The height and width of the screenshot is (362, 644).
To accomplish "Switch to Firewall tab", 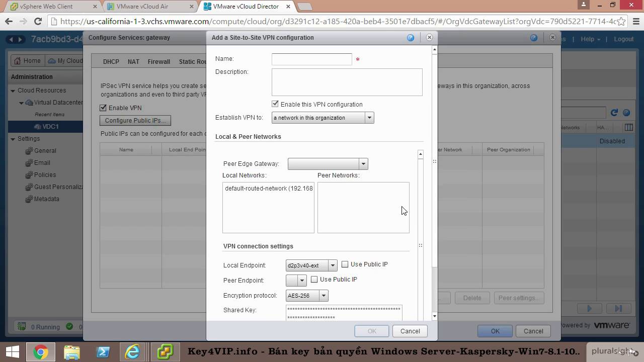I will point(159,62).
